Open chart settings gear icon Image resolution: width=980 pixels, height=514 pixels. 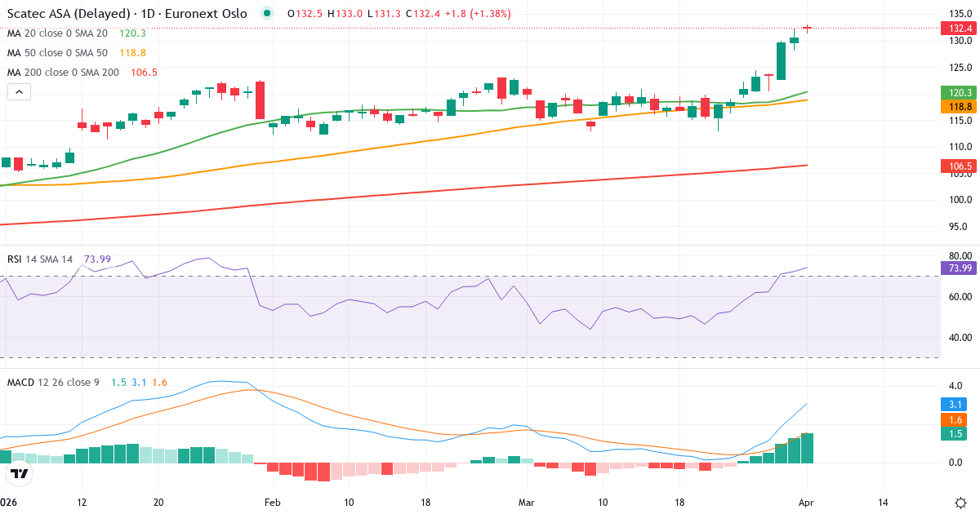(x=960, y=502)
